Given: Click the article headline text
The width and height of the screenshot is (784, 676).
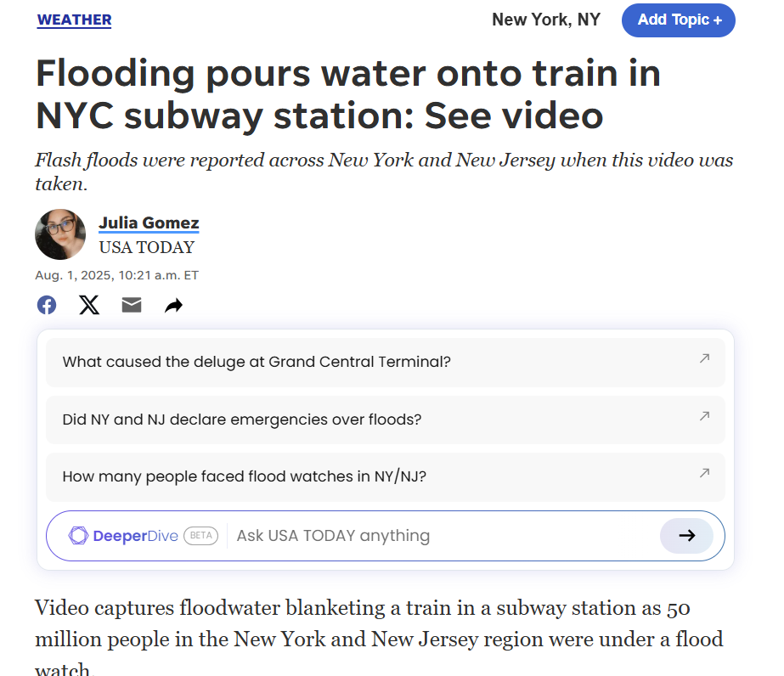Looking at the screenshot, I should click(348, 94).
